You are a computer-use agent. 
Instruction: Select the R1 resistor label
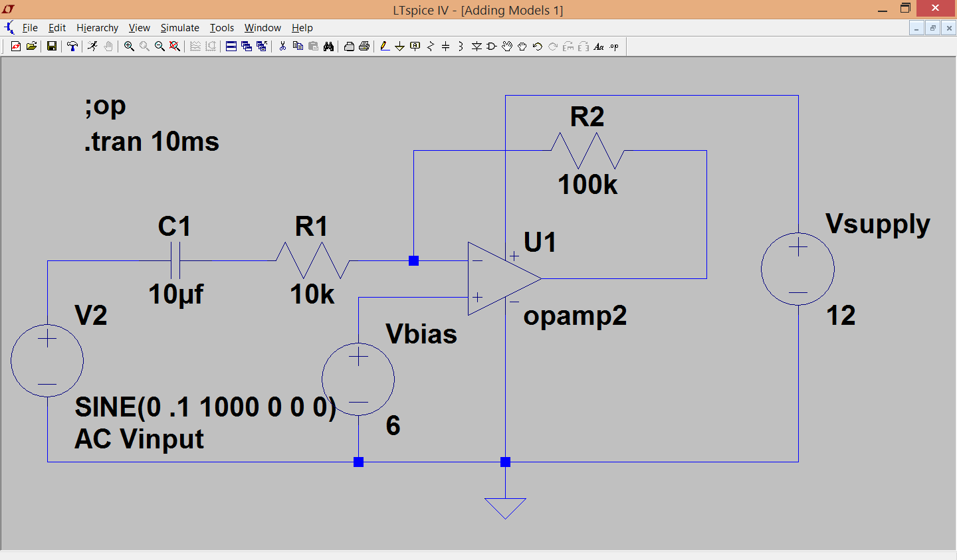(312, 227)
